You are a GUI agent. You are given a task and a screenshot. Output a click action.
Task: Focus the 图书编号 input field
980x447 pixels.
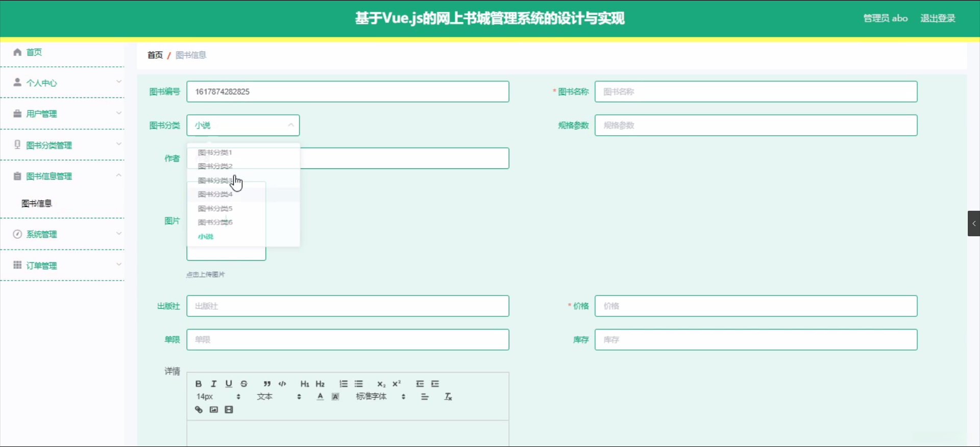348,91
